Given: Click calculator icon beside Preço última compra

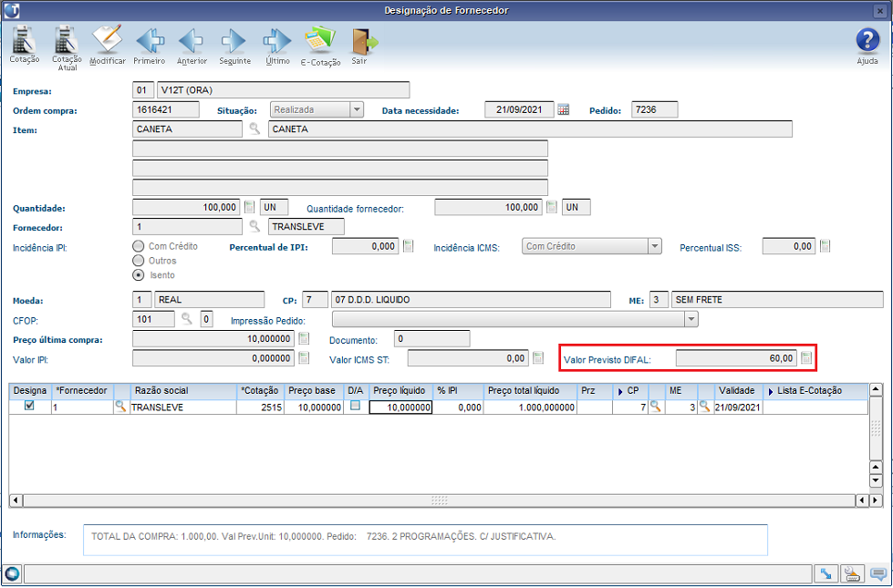Looking at the screenshot, I should click(x=304, y=339).
